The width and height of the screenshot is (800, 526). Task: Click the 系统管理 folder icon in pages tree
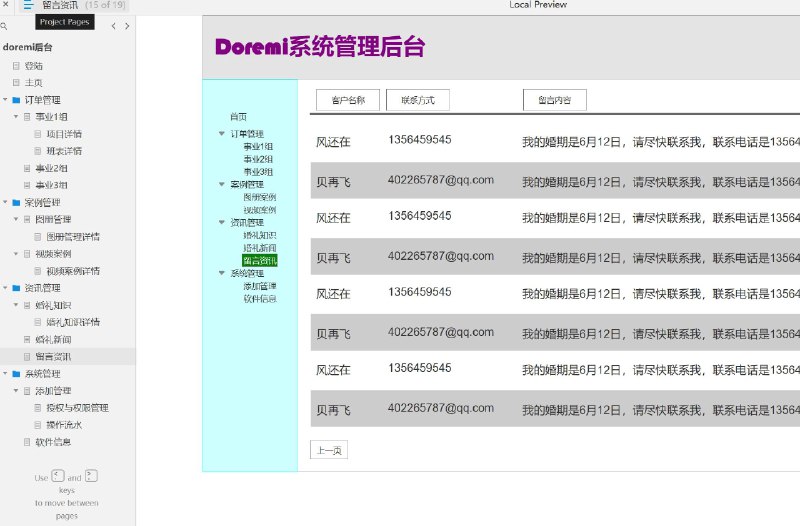(x=16, y=374)
